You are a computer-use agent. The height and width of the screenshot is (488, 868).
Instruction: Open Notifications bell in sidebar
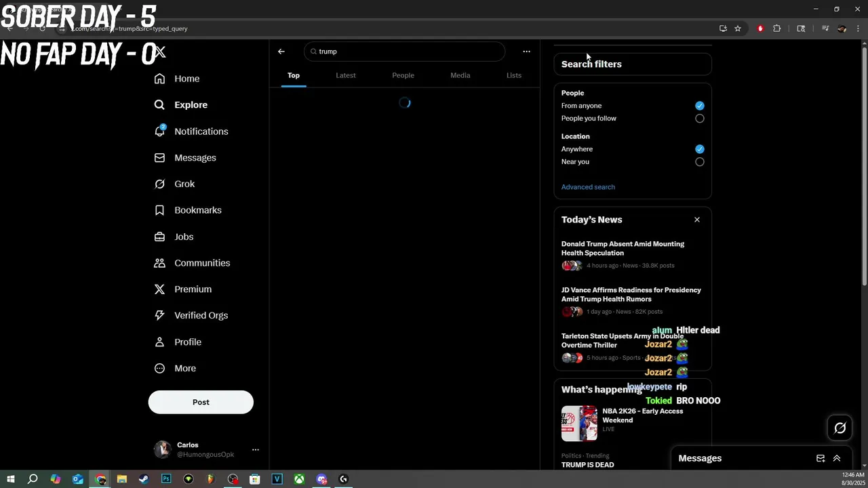click(191, 131)
